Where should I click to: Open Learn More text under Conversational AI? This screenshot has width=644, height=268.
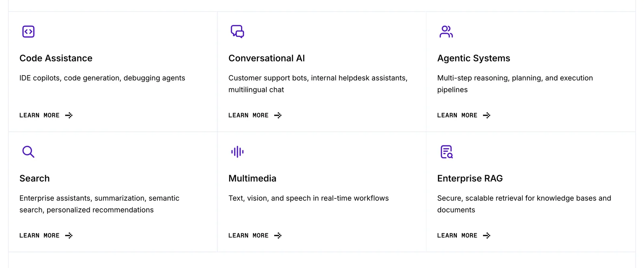248,115
